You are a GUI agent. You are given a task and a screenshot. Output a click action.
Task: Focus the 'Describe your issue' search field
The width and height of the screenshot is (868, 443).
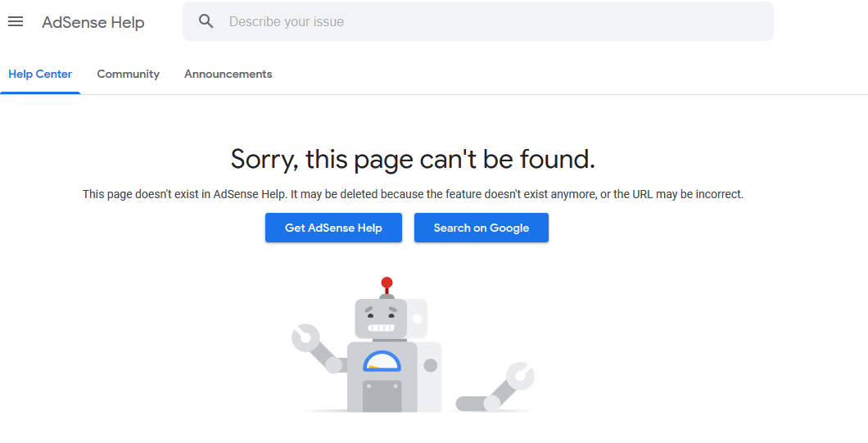coord(491,22)
